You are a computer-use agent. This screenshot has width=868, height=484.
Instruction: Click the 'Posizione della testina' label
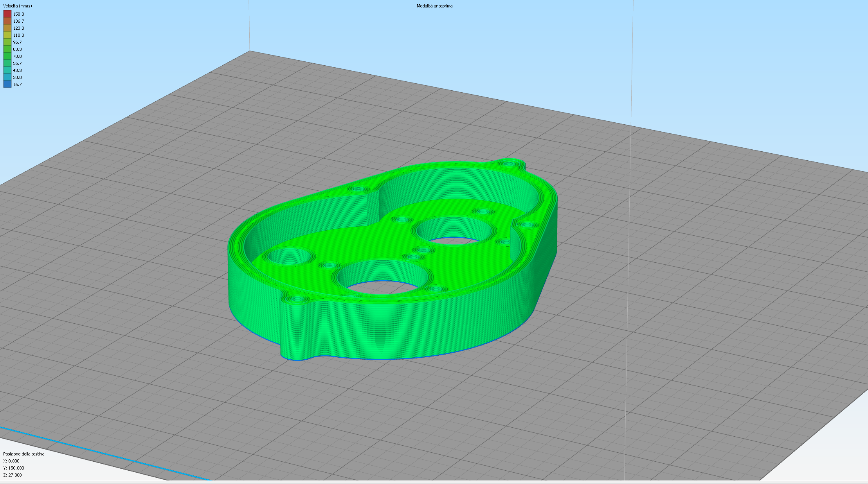pos(24,454)
